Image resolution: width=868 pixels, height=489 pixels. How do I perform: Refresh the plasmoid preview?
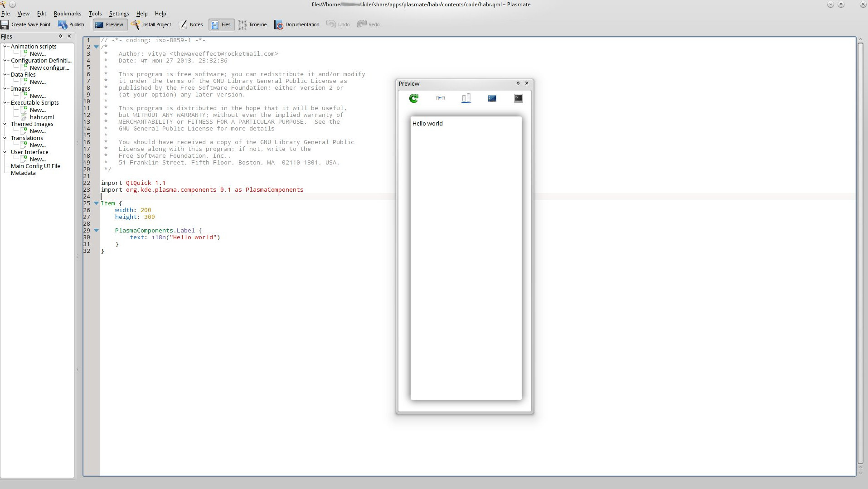point(413,98)
